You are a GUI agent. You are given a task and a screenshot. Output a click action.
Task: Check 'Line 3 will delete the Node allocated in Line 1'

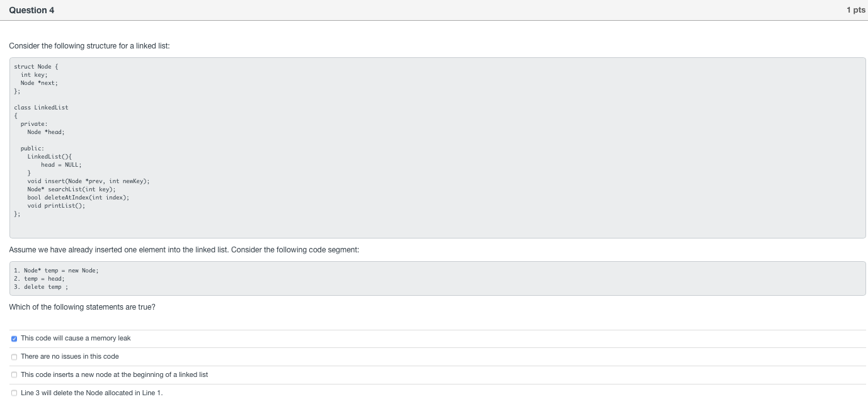(14, 393)
